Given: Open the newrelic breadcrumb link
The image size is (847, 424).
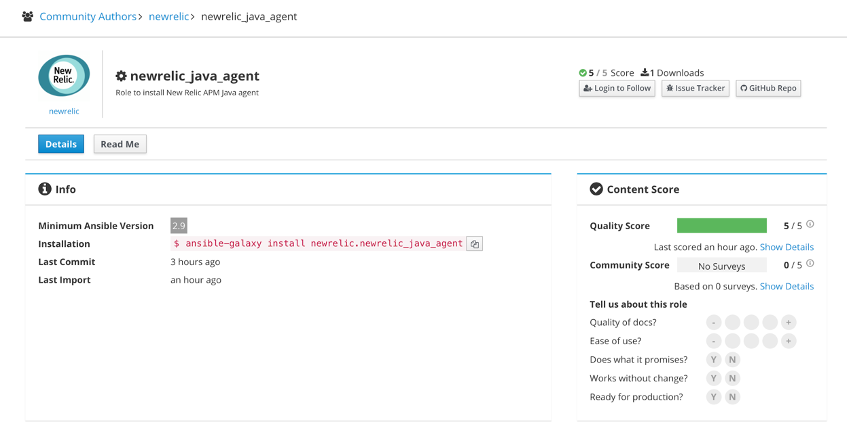Looking at the screenshot, I should (x=169, y=16).
